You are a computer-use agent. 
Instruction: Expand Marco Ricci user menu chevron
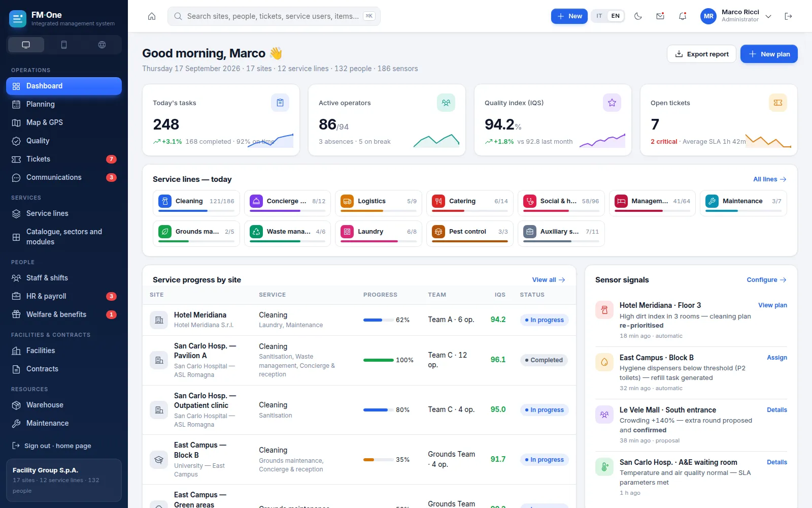(x=768, y=16)
